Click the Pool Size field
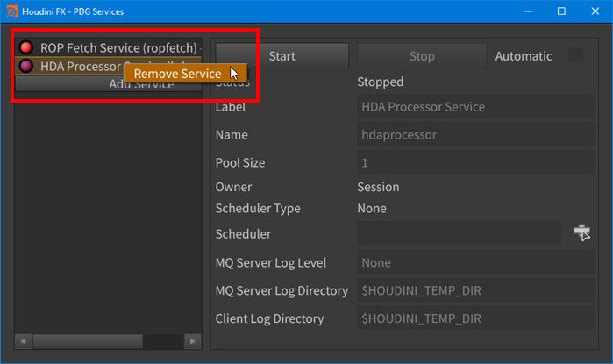 [476, 163]
